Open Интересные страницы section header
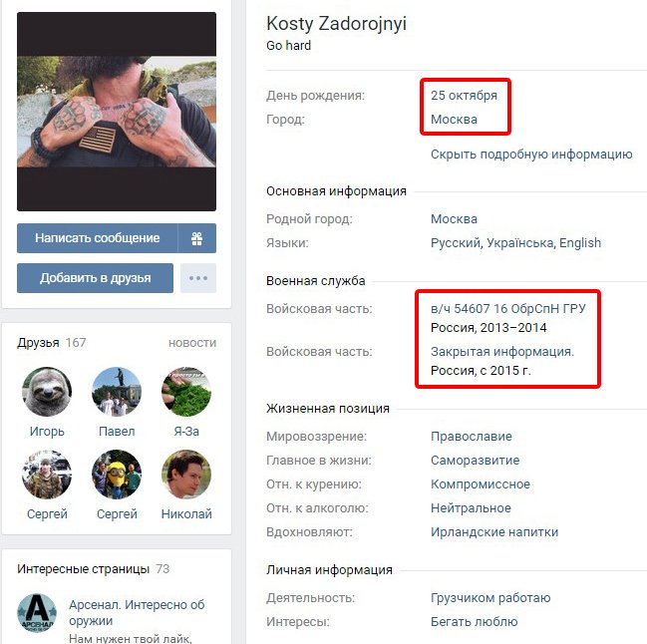 click(94, 569)
